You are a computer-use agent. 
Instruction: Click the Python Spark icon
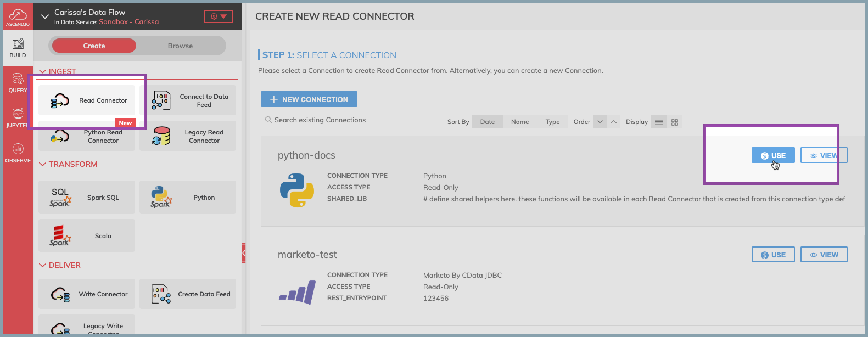tap(161, 197)
